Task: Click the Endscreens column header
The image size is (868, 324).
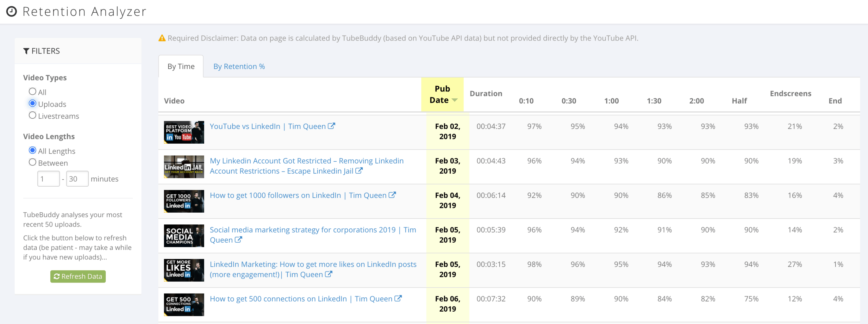Action: 790,93
